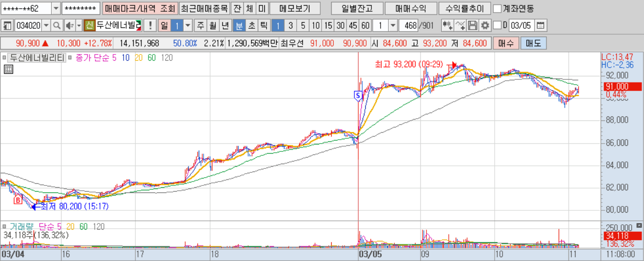Toggle the D date checkbox
This screenshot has width=644, height=261.
click(x=497, y=25)
